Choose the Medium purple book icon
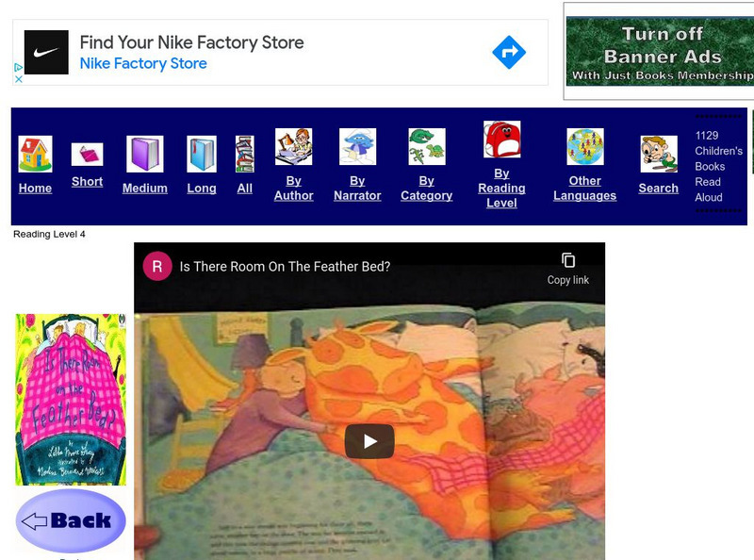 pyautogui.click(x=144, y=155)
